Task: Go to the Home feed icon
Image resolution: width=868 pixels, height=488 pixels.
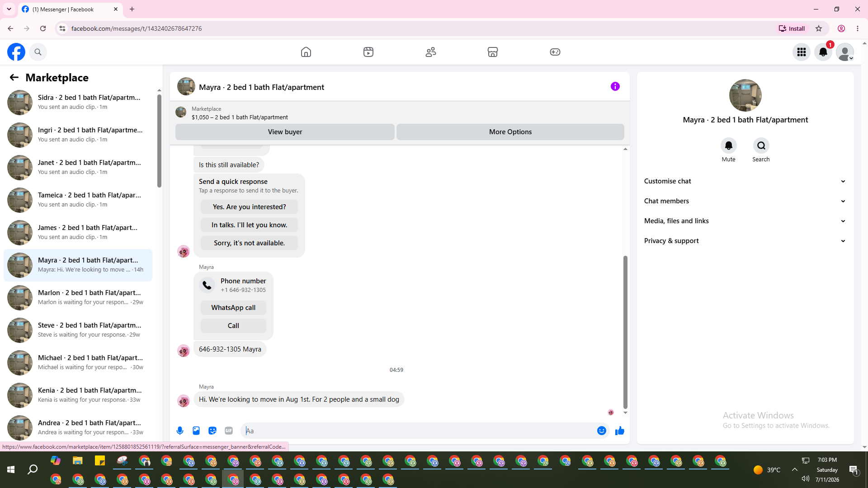Action: 306,52
